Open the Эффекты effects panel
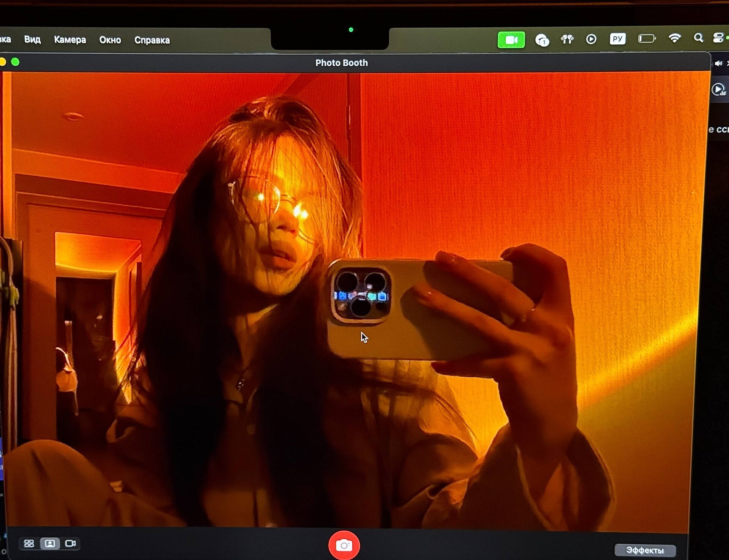This screenshot has height=560, width=729. [645, 550]
